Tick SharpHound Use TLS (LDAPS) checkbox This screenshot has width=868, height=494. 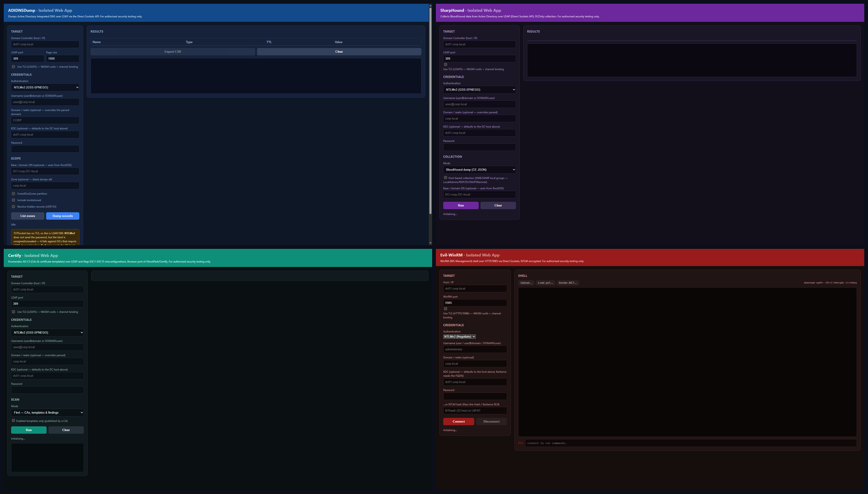coord(446,64)
